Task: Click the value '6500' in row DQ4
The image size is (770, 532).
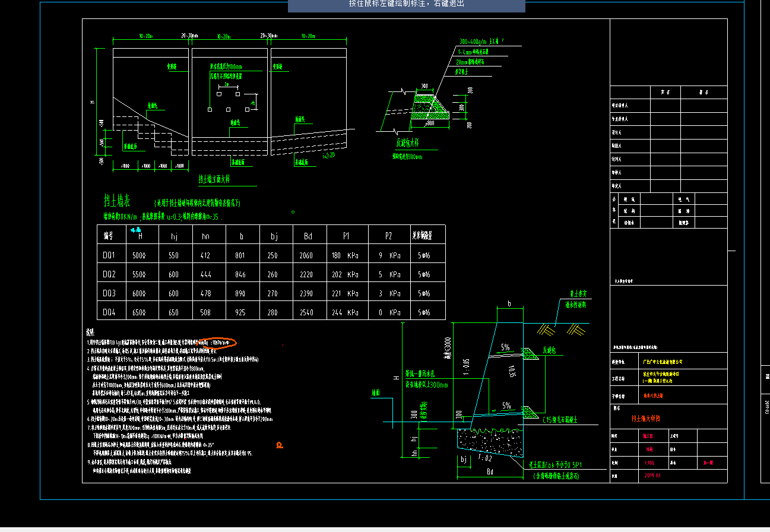Action: (x=138, y=313)
